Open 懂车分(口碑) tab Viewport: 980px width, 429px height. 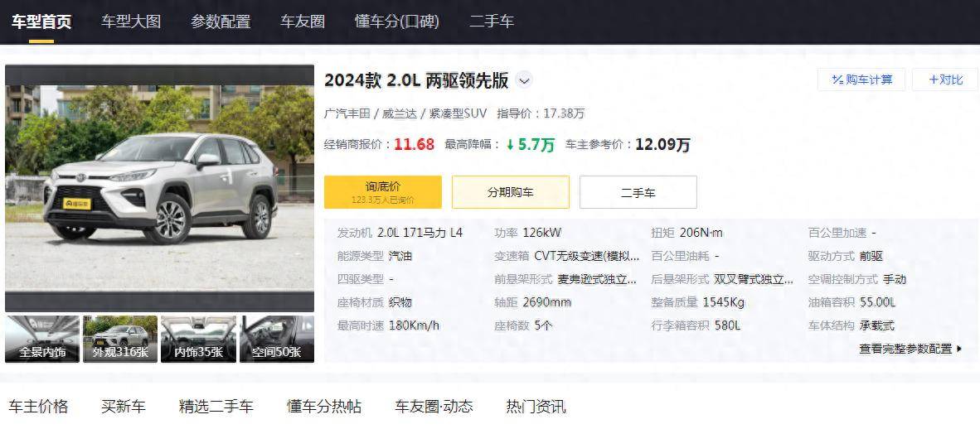(x=397, y=22)
